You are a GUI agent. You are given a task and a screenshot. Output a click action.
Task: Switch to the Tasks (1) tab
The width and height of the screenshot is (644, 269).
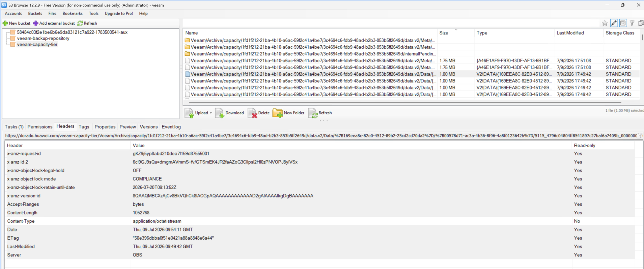click(x=14, y=127)
